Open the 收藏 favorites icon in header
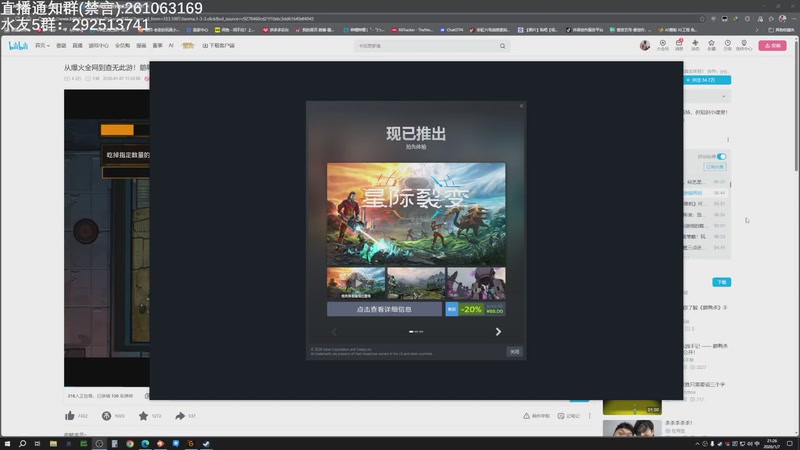800x450 pixels. [711, 45]
